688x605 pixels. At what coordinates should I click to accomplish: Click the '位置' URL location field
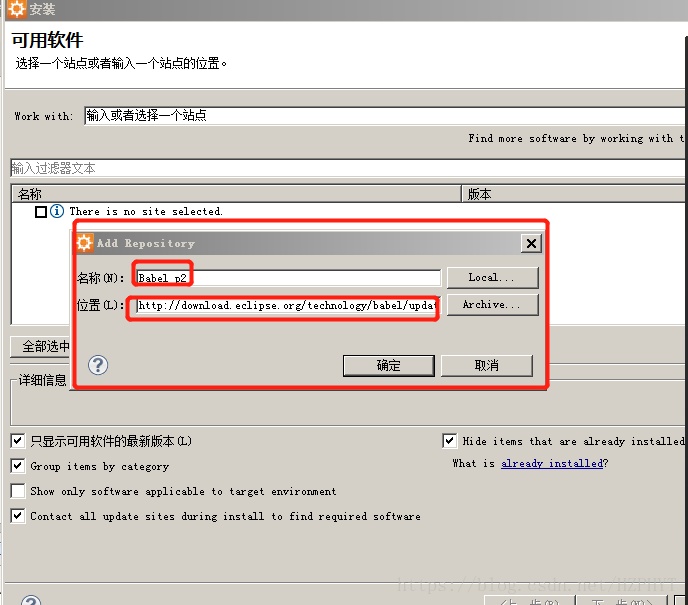point(288,305)
